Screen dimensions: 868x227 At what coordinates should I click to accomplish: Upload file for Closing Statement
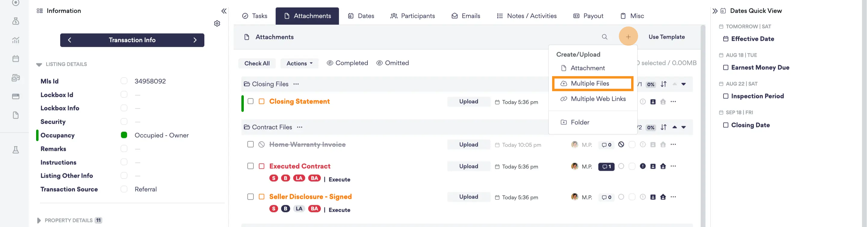468,102
